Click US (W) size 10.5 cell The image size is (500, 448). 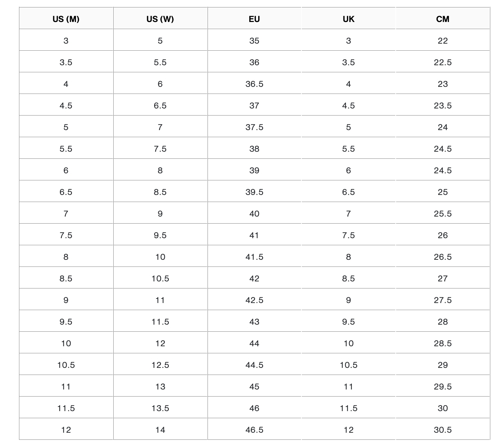160,278
